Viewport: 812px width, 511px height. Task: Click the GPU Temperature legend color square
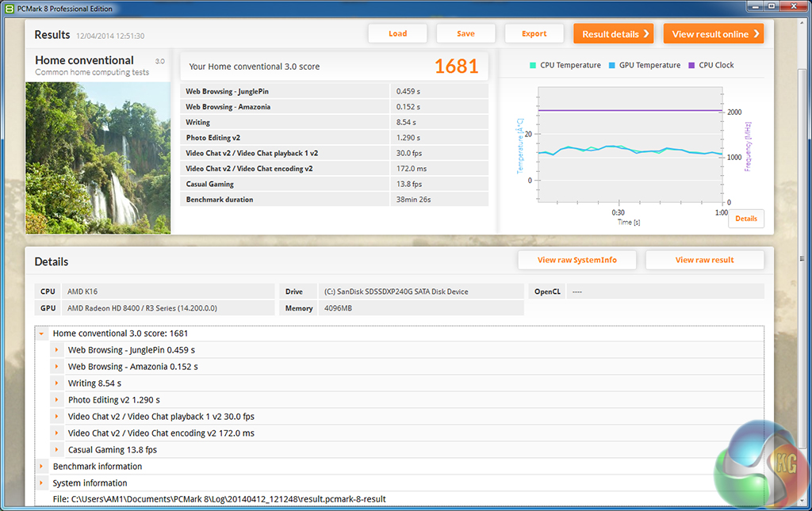click(x=613, y=66)
